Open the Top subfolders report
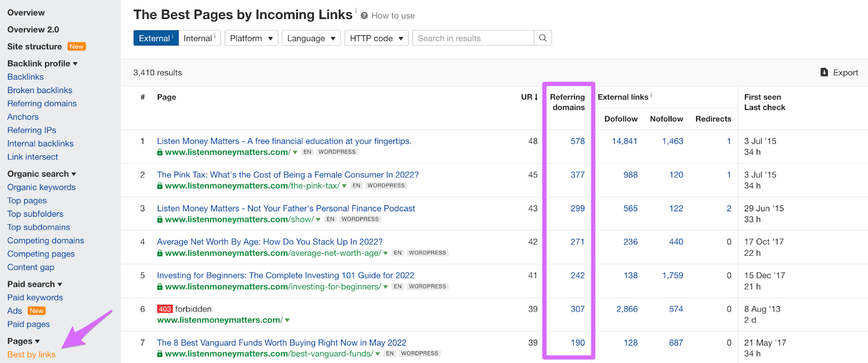The width and height of the screenshot is (868, 363). pos(35,214)
